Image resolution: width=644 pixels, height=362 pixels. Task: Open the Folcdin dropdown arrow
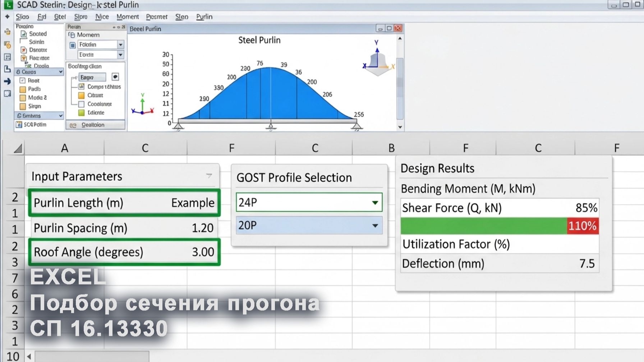click(121, 45)
